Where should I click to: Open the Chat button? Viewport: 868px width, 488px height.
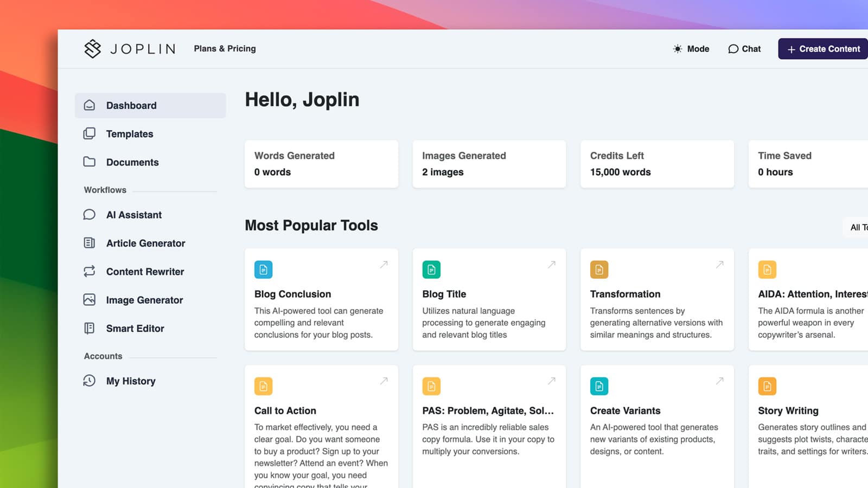744,49
